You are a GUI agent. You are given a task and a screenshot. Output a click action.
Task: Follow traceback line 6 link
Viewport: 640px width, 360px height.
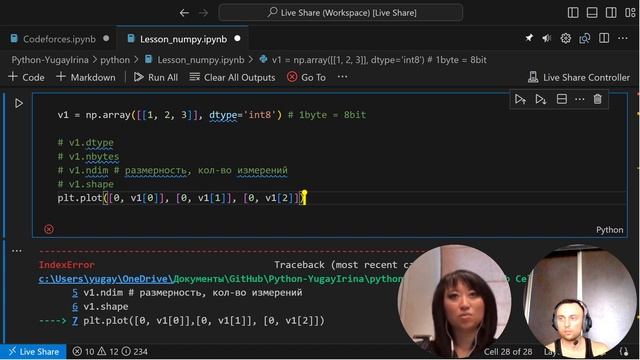tap(75, 307)
